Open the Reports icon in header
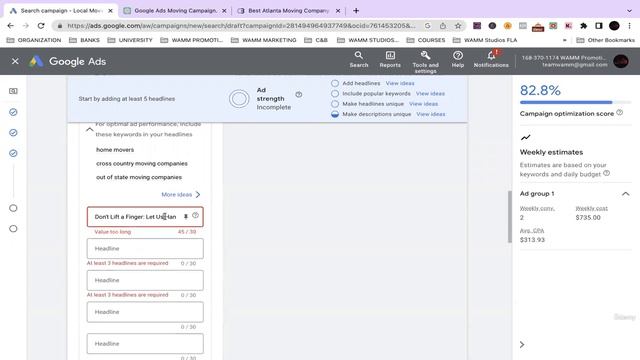Screen dimensions: 640x360 [x=390, y=60]
